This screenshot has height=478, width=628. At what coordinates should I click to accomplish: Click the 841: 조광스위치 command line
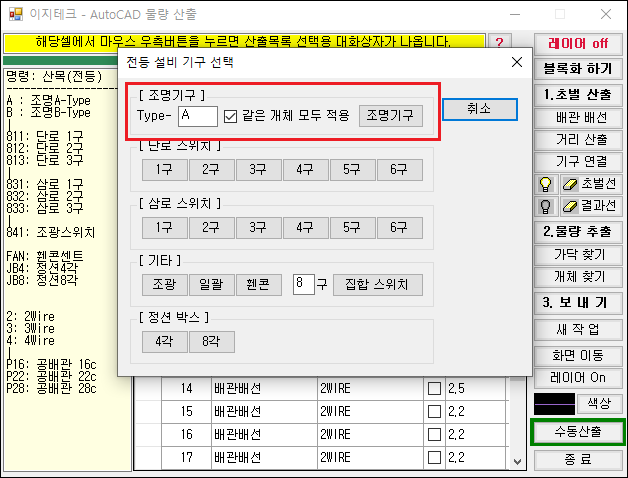(51, 232)
